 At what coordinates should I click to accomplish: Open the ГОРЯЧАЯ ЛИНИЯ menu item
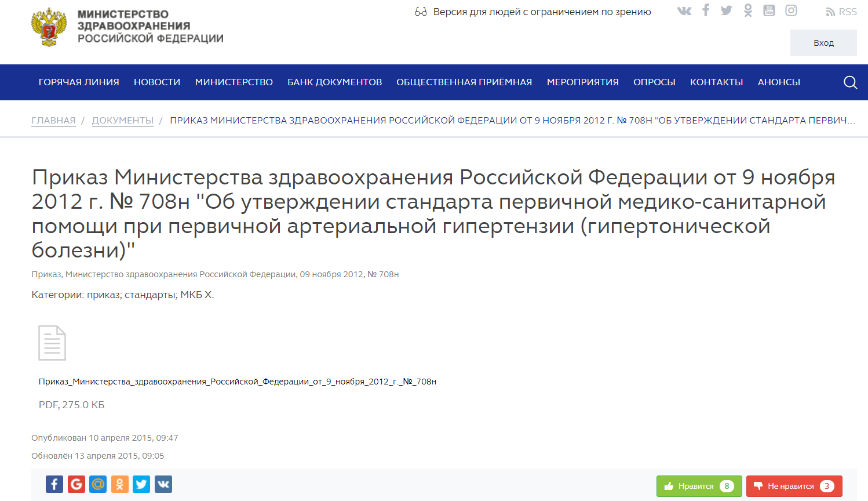(x=79, y=82)
